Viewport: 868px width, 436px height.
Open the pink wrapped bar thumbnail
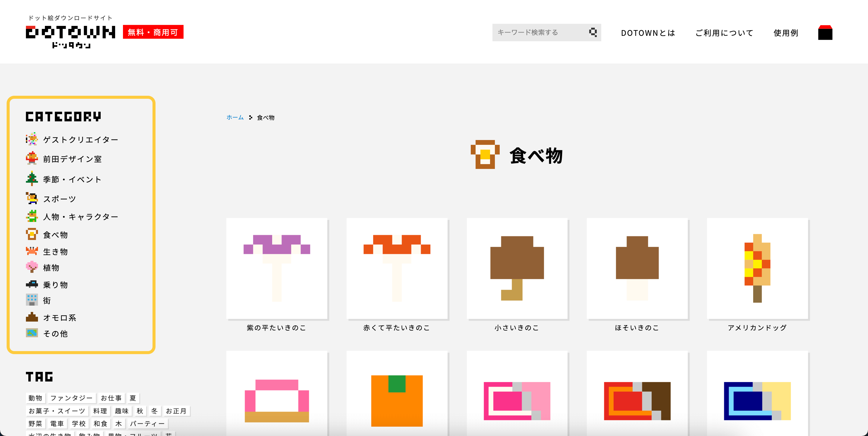coord(517,393)
